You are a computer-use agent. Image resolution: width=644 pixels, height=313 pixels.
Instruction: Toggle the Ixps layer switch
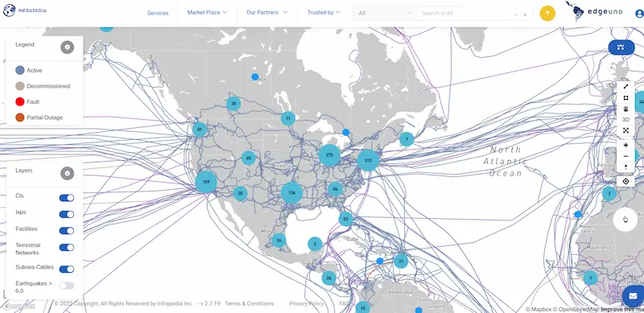(x=67, y=214)
